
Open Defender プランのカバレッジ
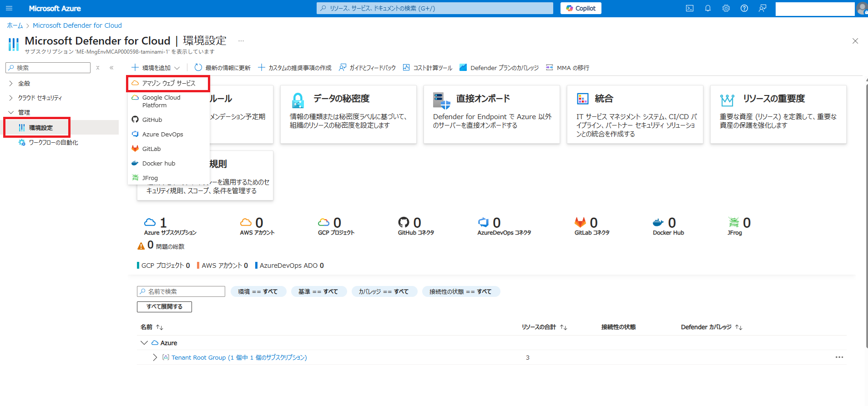(x=499, y=68)
